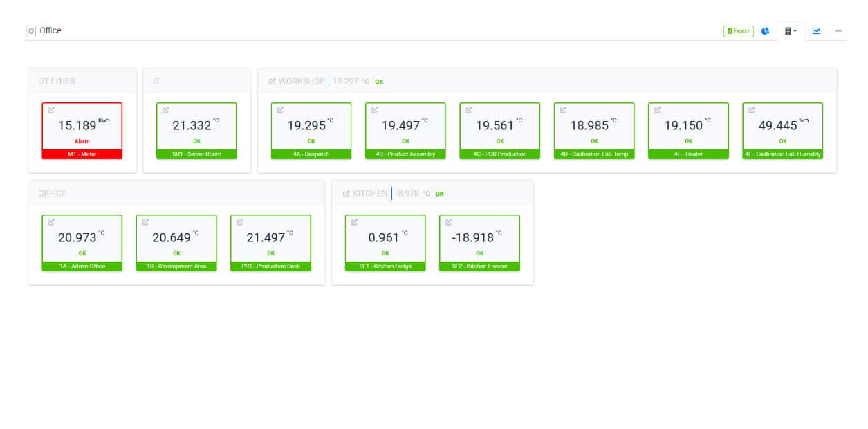Image resolution: width=868 pixels, height=429 pixels.
Task: Click the expand icon on 4F - Calibration Lab Humidity
Action: point(750,109)
